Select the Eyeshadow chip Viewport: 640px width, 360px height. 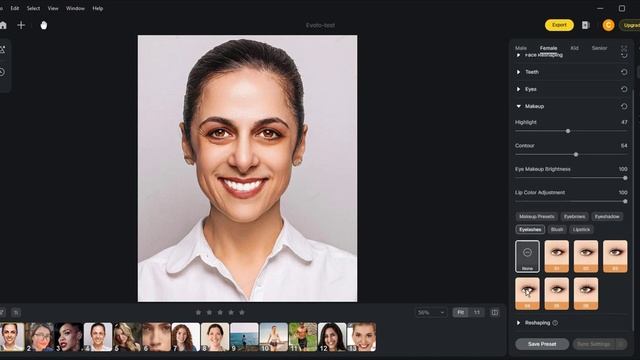click(607, 216)
